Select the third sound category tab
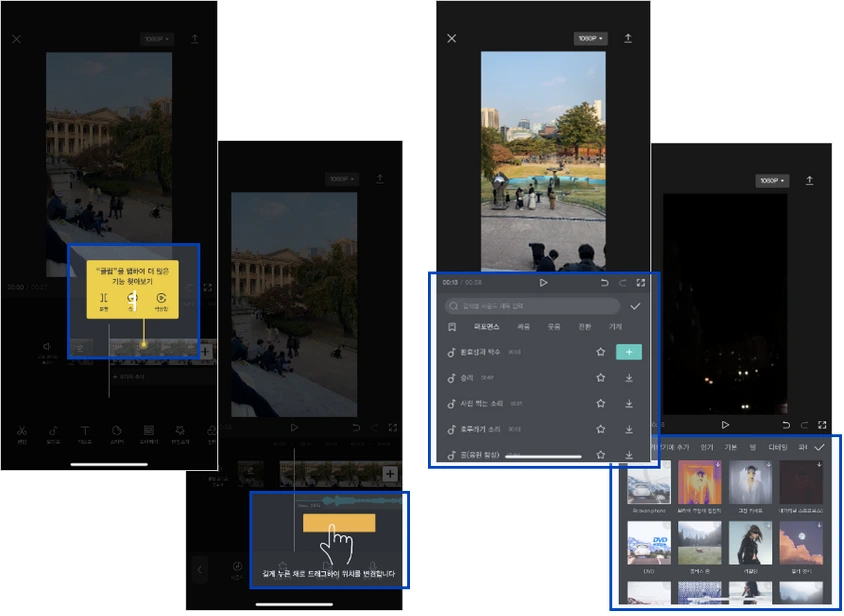 click(x=554, y=327)
